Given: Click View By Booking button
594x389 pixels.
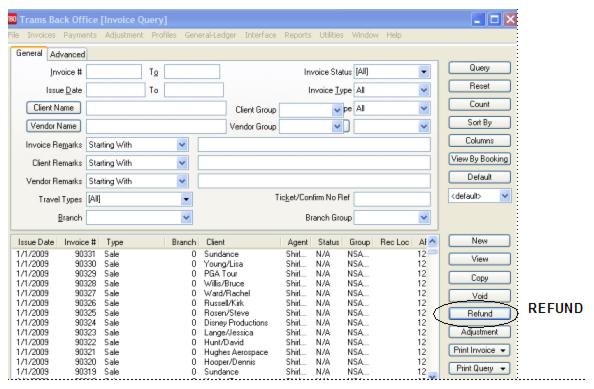Looking at the screenshot, I should coord(479,159).
